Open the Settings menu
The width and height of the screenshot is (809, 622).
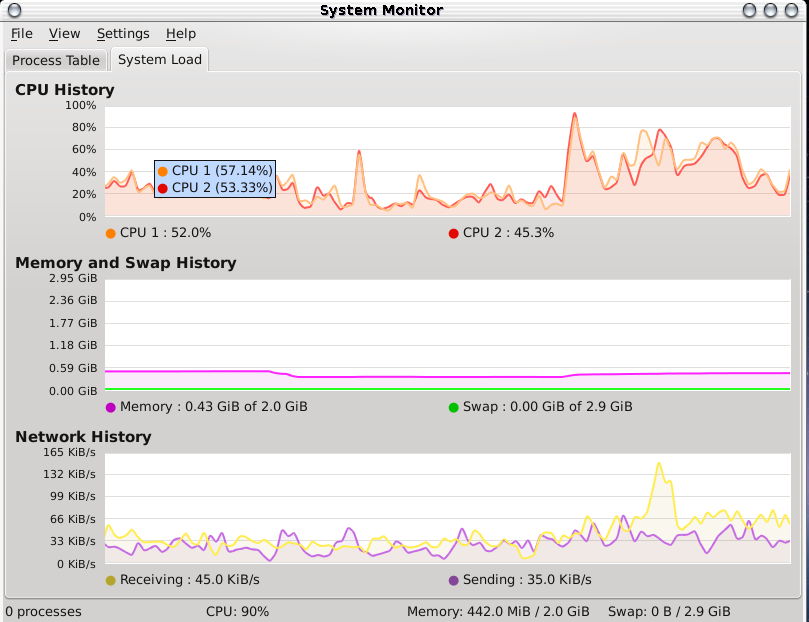(x=123, y=34)
